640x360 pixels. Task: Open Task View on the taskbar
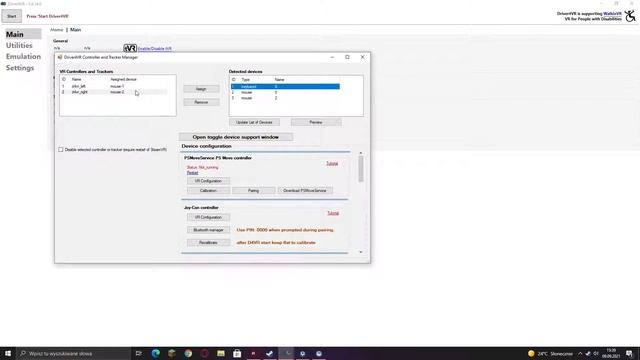(138, 353)
